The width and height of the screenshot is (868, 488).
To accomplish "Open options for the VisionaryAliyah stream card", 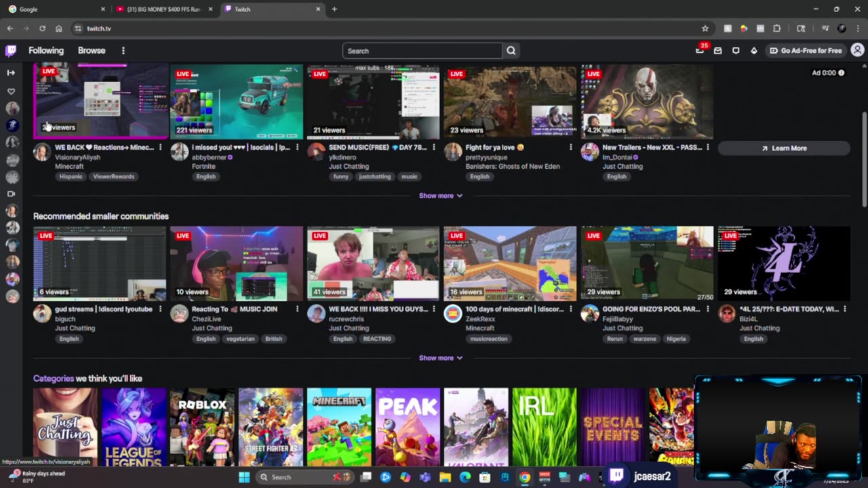I will point(160,147).
